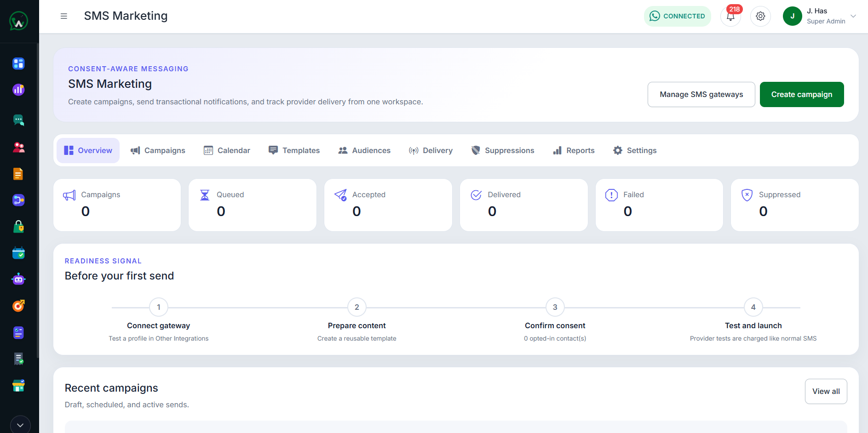868x433 pixels.
Task: Click the Campaigns megaphone stat icon
Action: (x=69, y=195)
